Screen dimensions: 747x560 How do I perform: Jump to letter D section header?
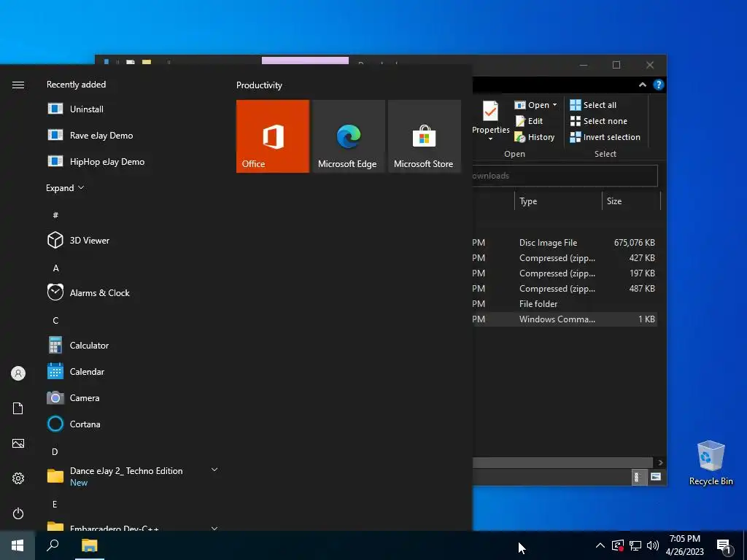click(x=55, y=451)
